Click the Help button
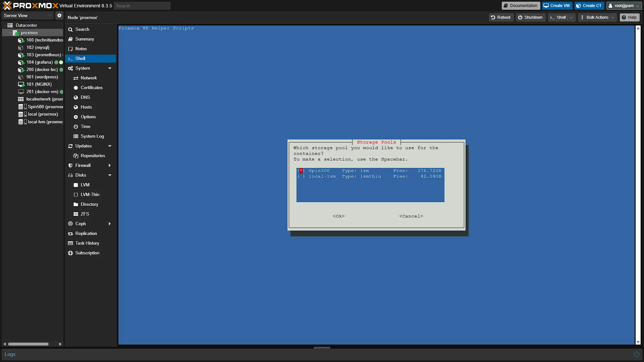 pos(629,17)
